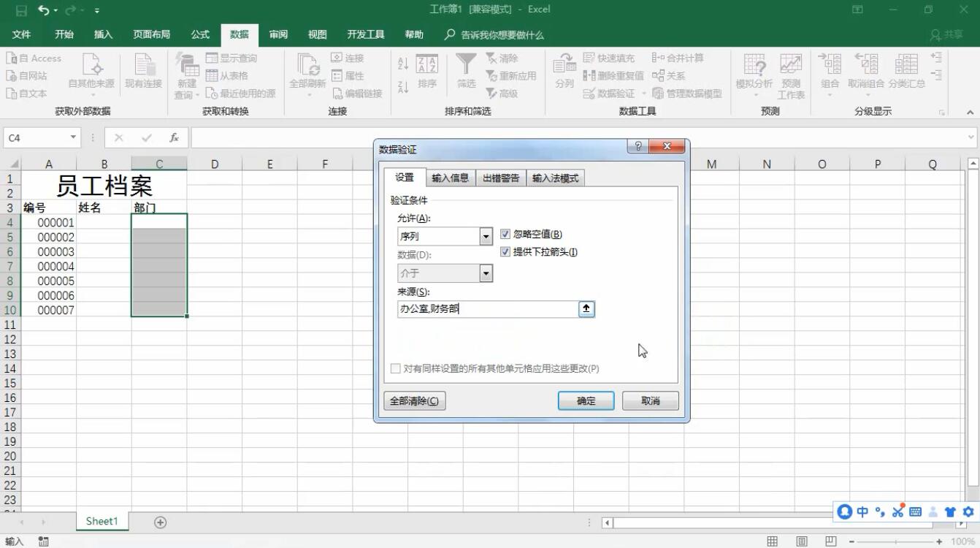Switch to page layout view icon

[802, 541]
